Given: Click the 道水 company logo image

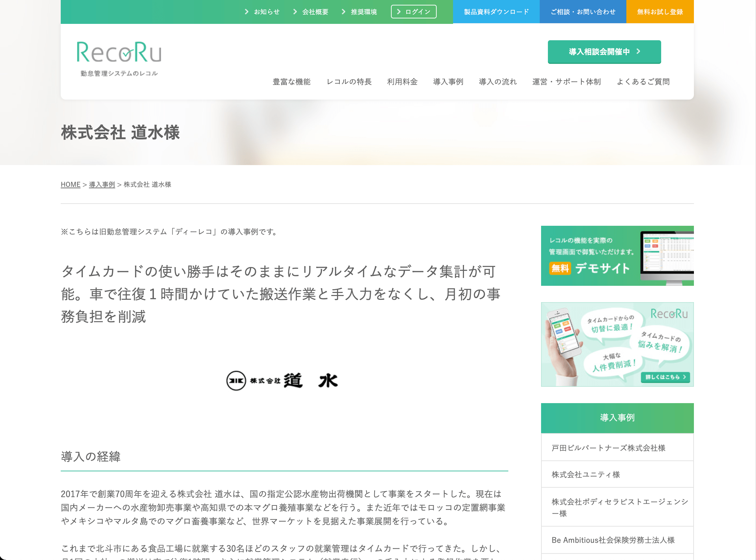Looking at the screenshot, I should tap(282, 381).
